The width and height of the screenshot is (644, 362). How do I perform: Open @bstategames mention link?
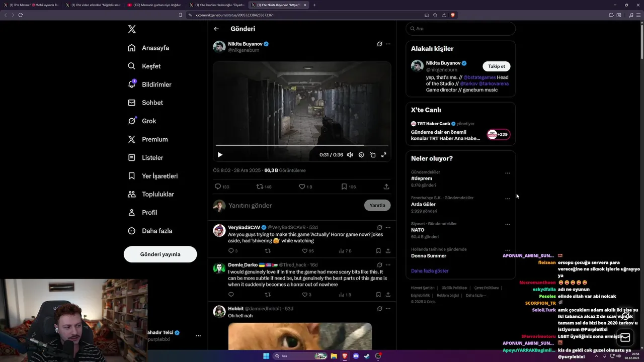[479, 77]
